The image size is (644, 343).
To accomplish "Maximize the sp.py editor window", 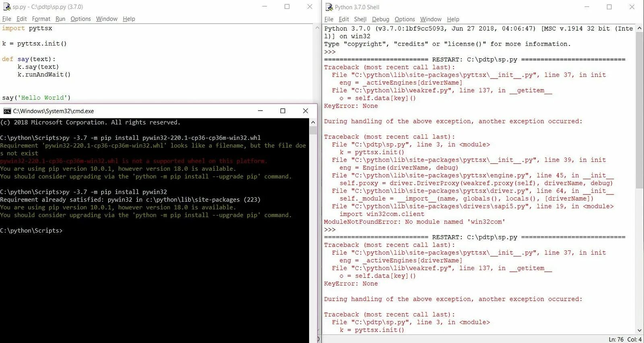I will (287, 6).
